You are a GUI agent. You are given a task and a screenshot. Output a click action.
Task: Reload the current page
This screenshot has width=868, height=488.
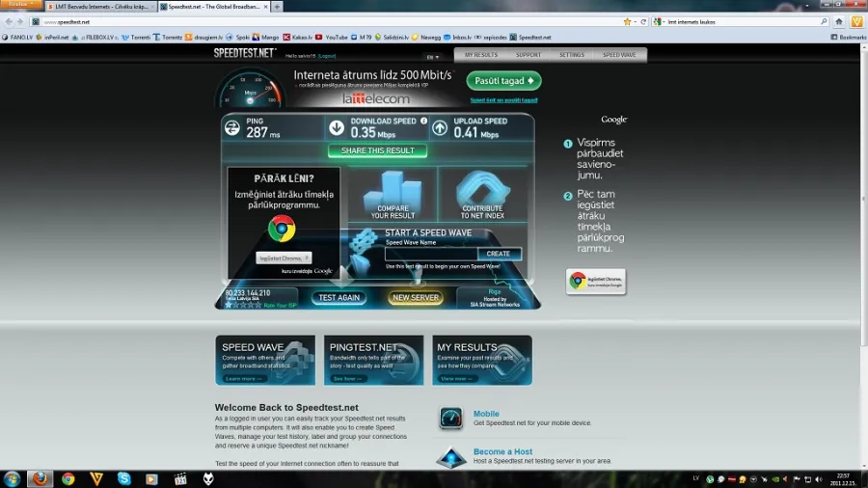(x=643, y=21)
